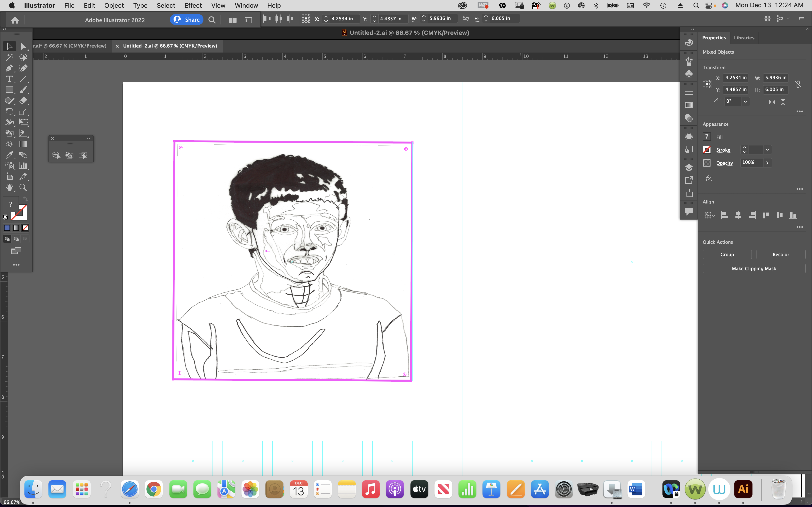Screen dimensions: 812x507
Task: Click the Stroke color swatch in Appearance
Action: [707, 150]
